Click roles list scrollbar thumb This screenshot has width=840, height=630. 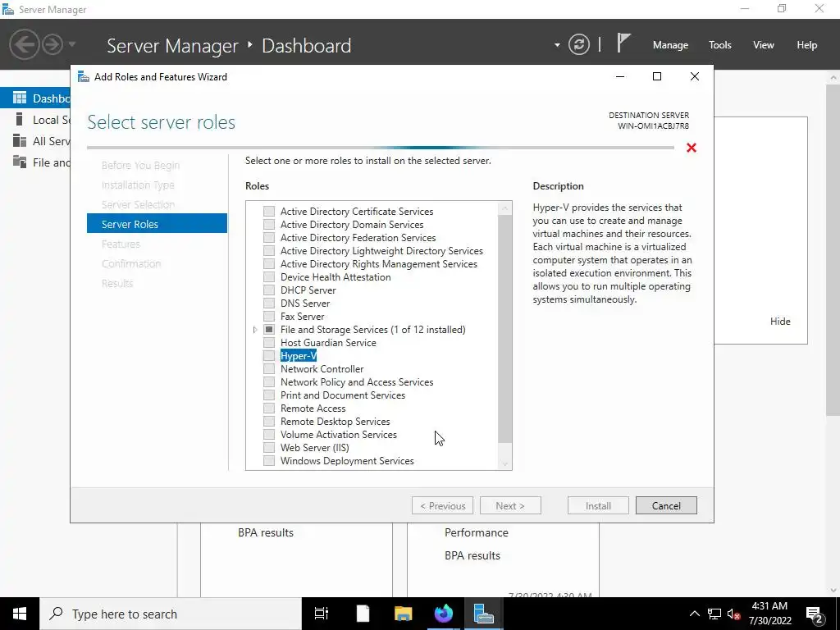504,329
